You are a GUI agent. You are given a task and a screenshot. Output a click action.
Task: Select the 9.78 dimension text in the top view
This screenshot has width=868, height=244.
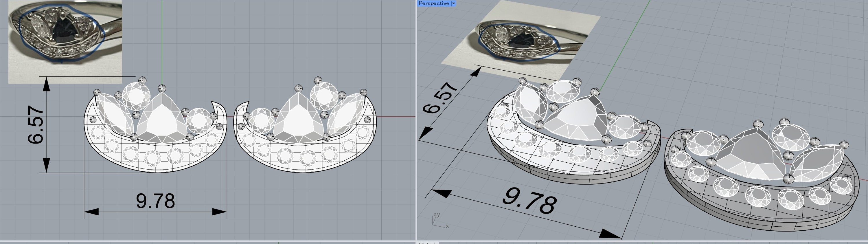coord(155,201)
